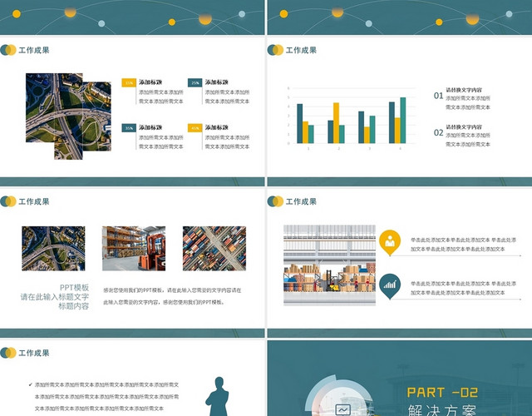Click the overlapping circles logo on the warehouse illustration slide

pyautogui.click(x=275, y=201)
